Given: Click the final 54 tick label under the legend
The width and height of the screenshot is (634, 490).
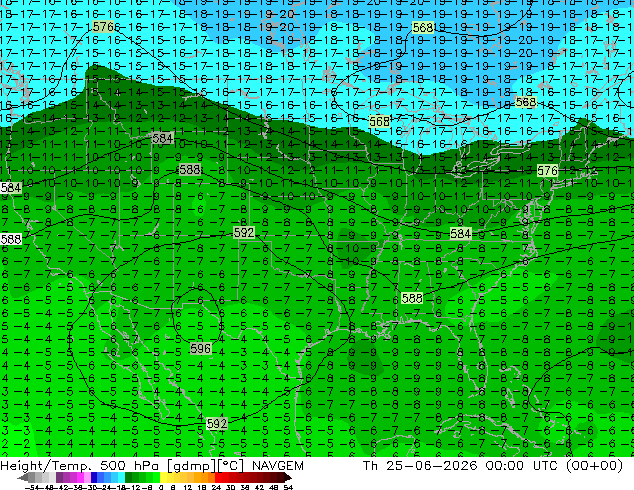Looking at the screenshot, I should point(288,487).
